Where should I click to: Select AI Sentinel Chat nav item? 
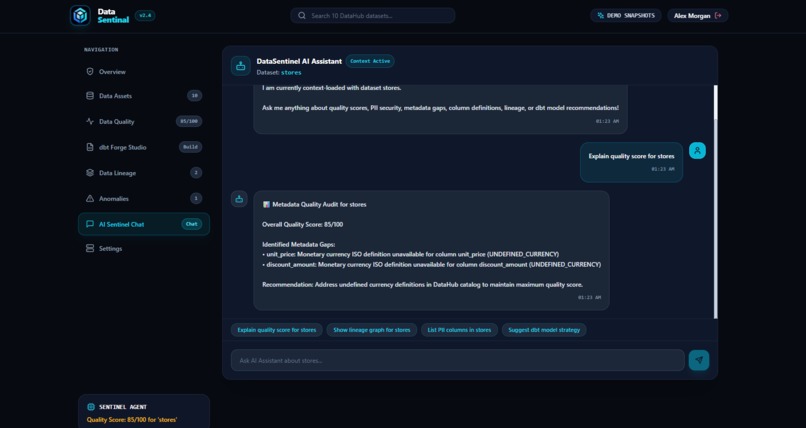coord(144,224)
